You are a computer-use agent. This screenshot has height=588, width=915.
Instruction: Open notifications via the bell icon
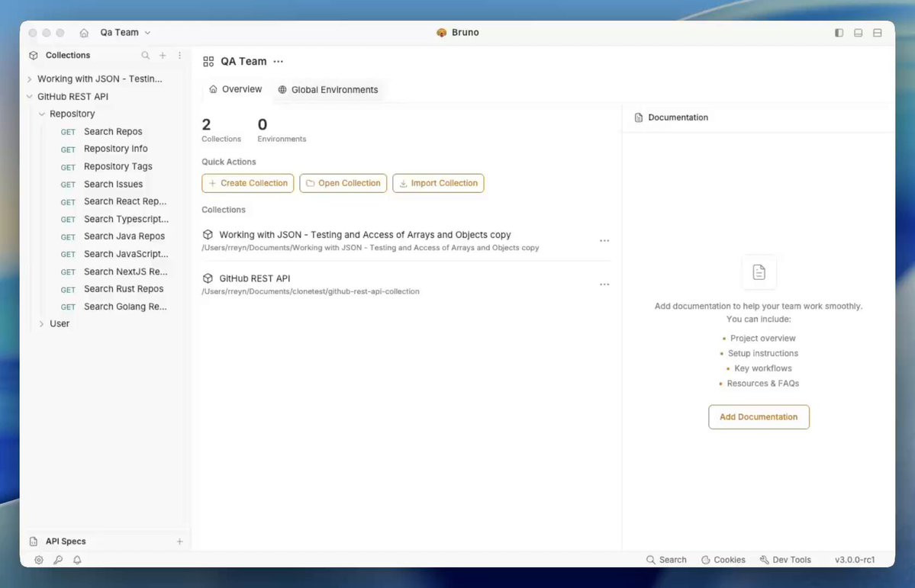click(77, 560)
